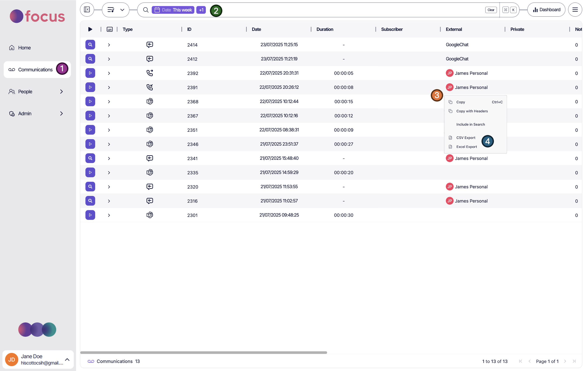
Task: Play the recording for call 2392
Action: [90, 73]
